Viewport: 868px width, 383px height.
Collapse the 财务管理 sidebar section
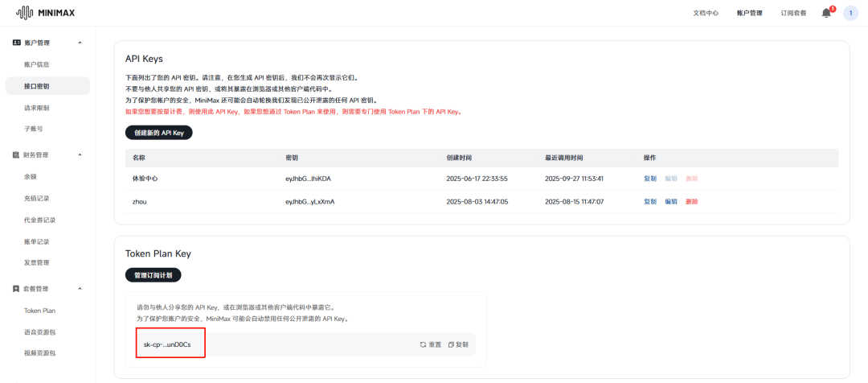click(x=80, y=155)
